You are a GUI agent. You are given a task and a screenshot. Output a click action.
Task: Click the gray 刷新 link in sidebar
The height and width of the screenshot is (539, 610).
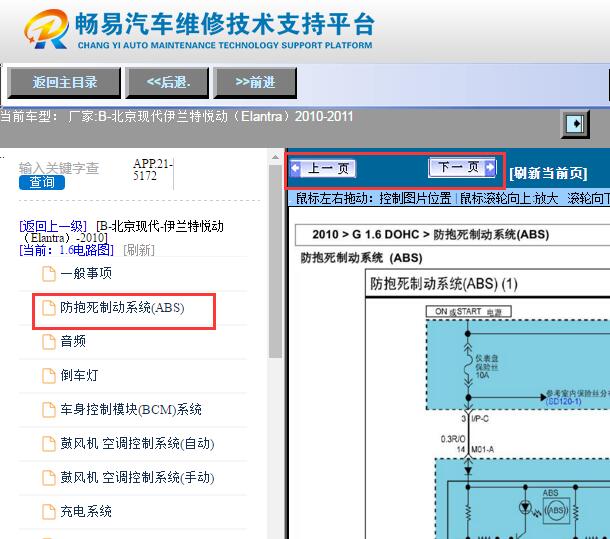[139, 250]
